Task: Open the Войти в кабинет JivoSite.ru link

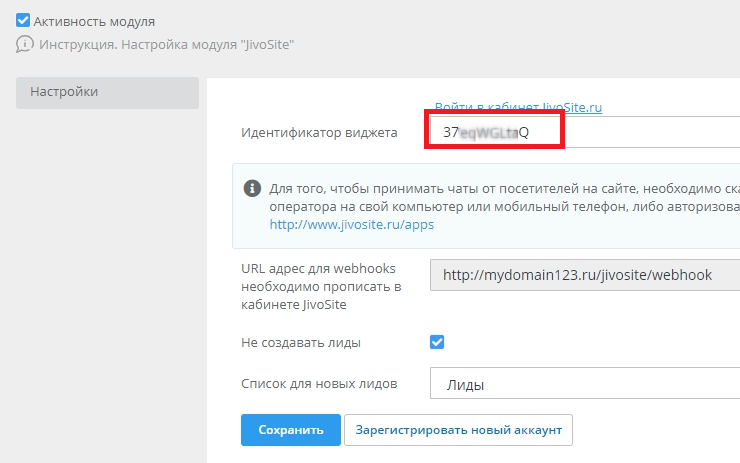Action: pyautogui.click(x=518, y=106)
